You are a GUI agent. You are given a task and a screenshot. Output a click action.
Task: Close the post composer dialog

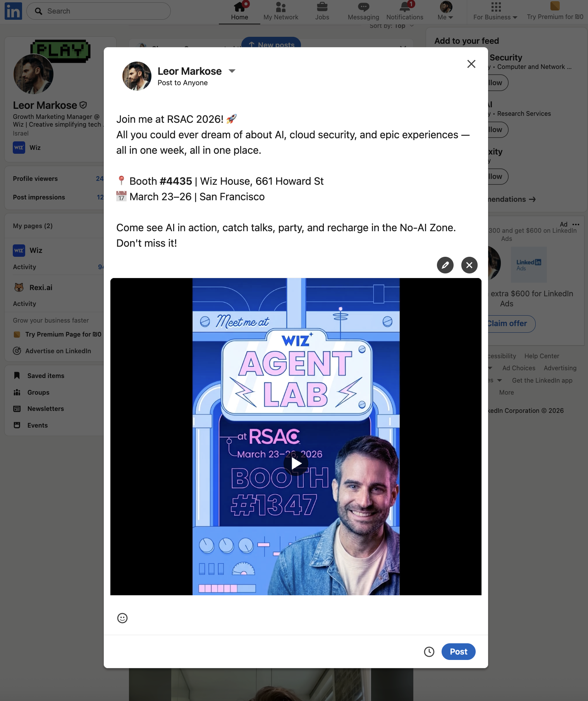tap(471, 64)
